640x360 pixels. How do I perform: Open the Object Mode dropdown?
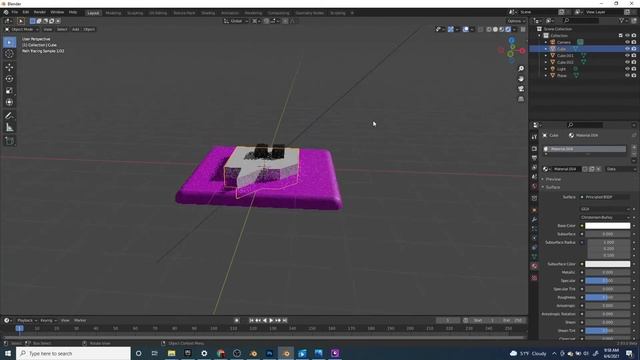point(22,29)
